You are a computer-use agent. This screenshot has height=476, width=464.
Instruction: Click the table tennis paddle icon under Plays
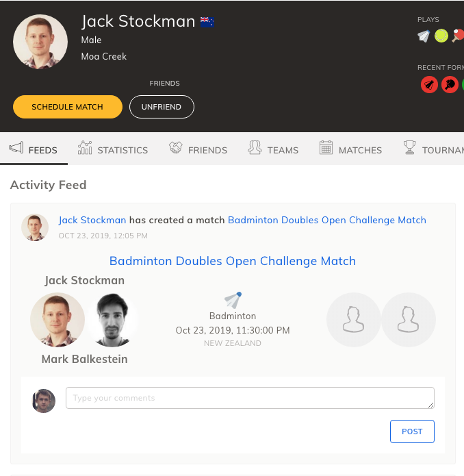458,36
